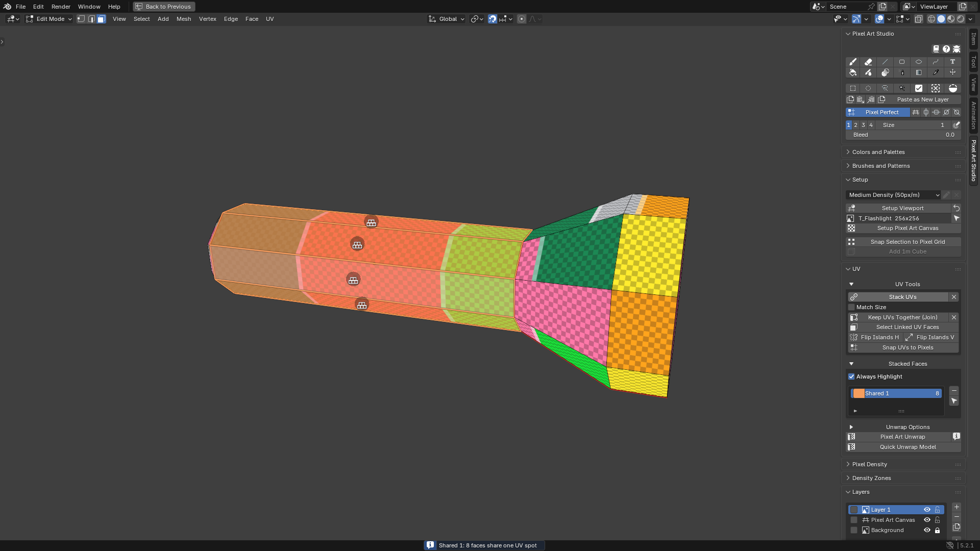980x551 pixels.
Task: Click the Back to Previous button
Action: pos(164,7)
